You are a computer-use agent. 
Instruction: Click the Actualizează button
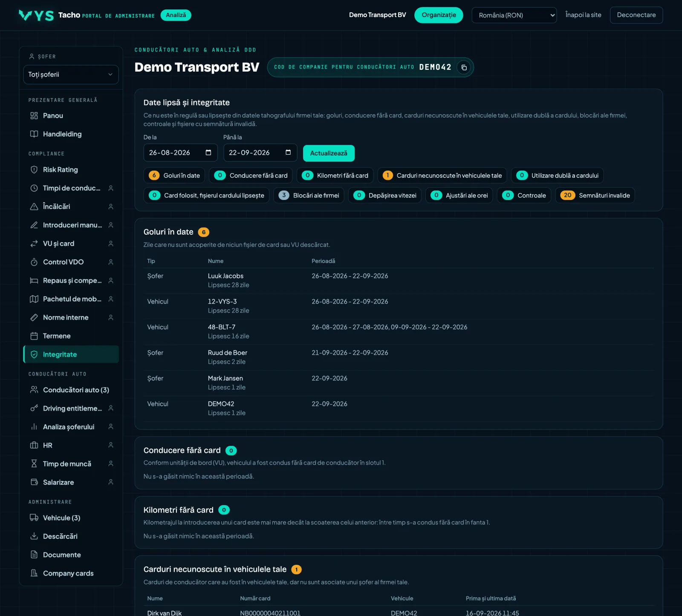pos(329,153)
